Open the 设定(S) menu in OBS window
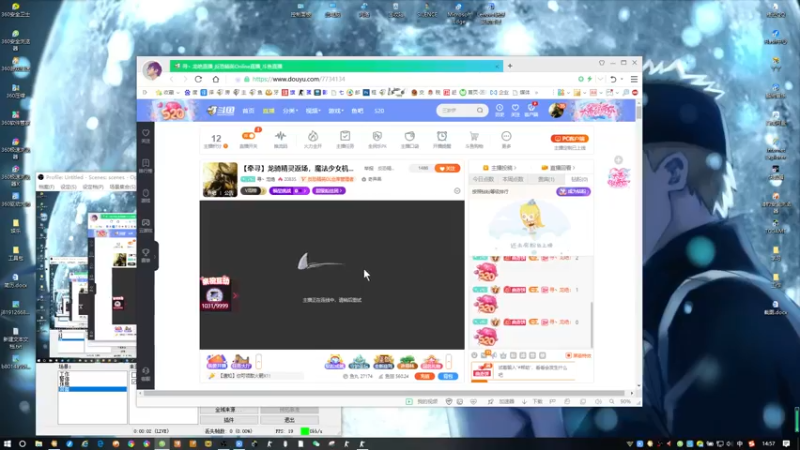The image size is (800, 450). [68, 187]
